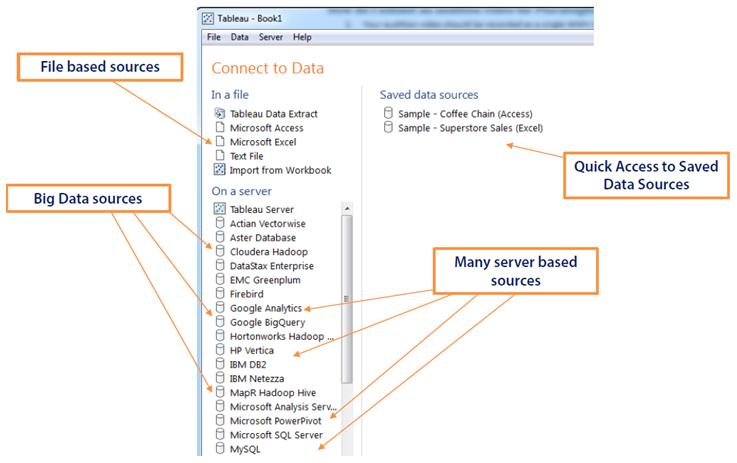Viewport: 737px width, 463px height.
Task: Select Microsoft PowerPivot connector
Action: point(275,421)
